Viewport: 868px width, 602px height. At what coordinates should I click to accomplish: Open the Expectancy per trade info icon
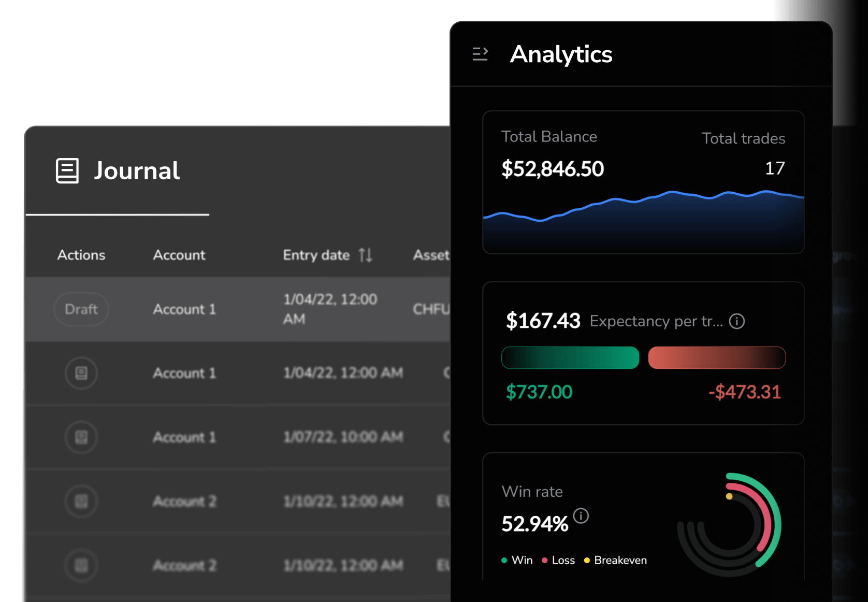[x=737, y=321]
